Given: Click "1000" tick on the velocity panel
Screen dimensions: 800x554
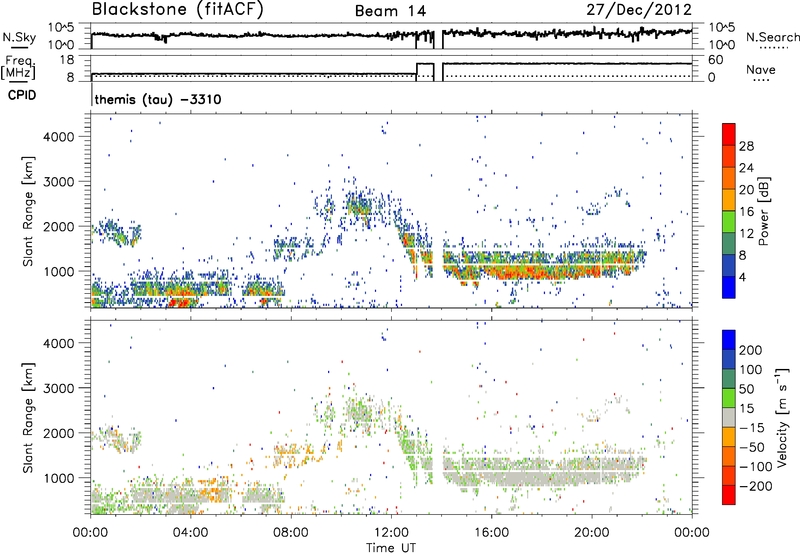Looking at the screenshot, I should pyautogui.click(x=58, y=478).
